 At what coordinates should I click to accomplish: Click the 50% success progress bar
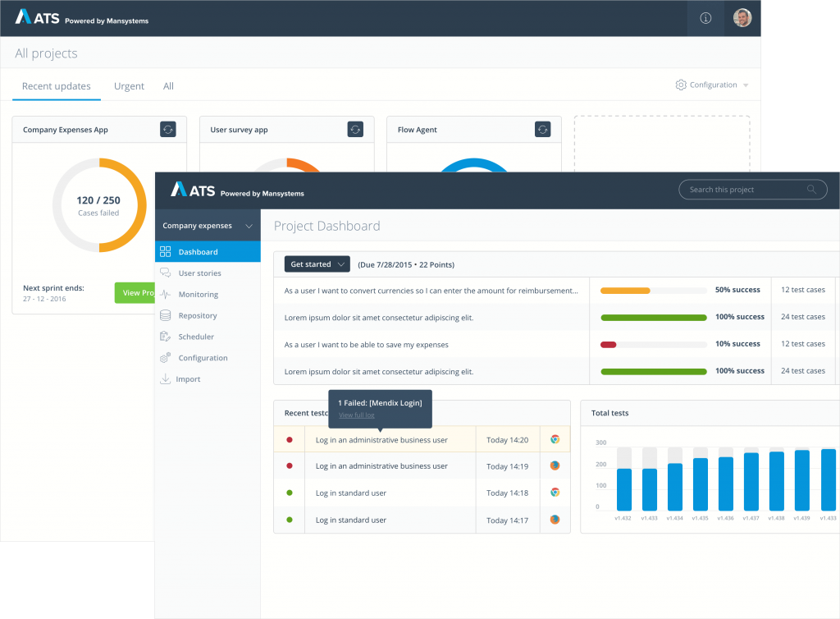pos(653,290)
